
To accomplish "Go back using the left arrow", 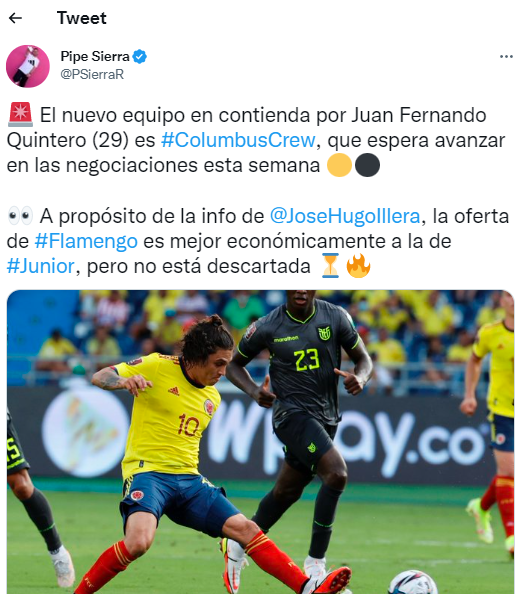I will click(x=15, y=18).
